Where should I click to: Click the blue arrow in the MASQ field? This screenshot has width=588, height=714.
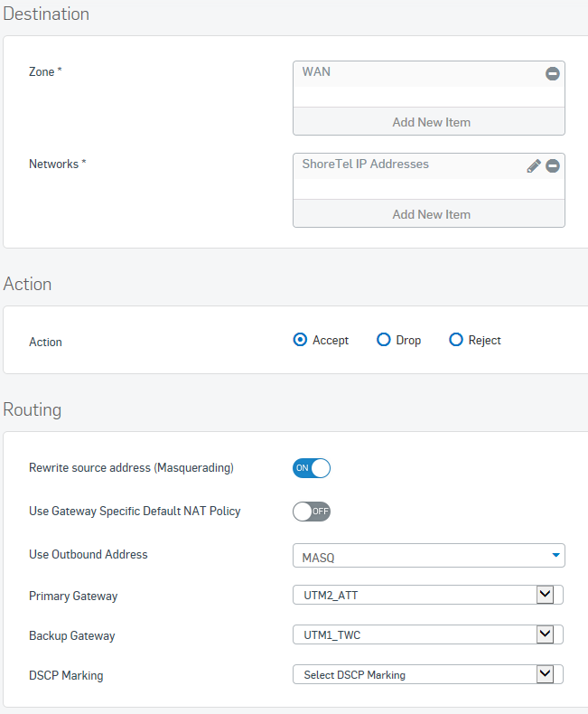(x=555, y=555)
